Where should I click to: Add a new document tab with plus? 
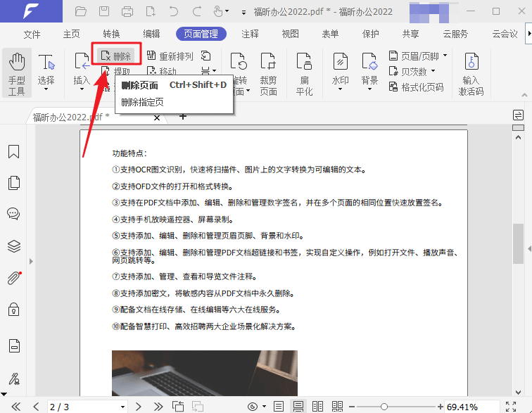coord(183,117)
